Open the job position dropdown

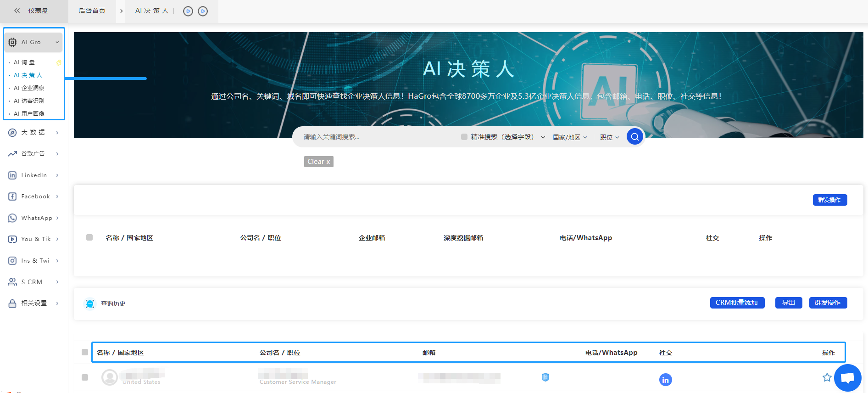609,137
